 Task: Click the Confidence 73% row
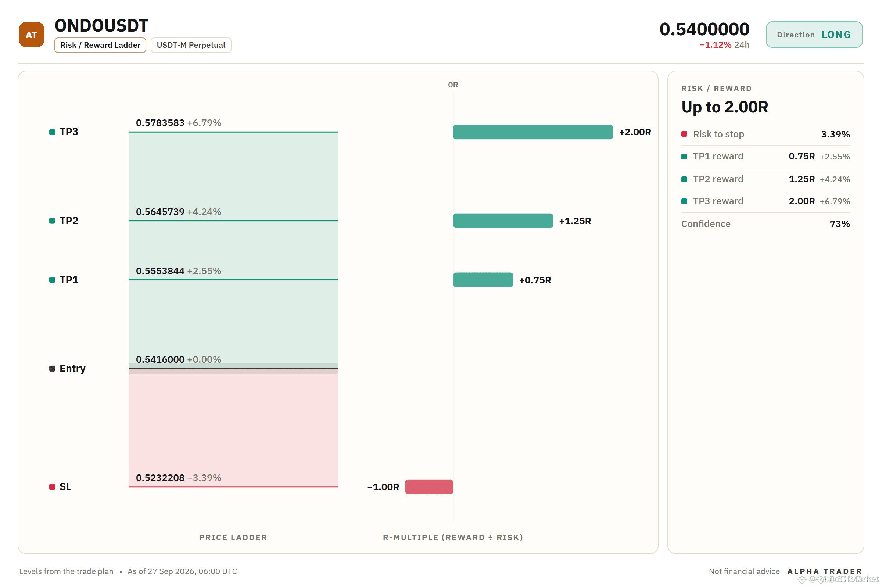click(766, 224)
